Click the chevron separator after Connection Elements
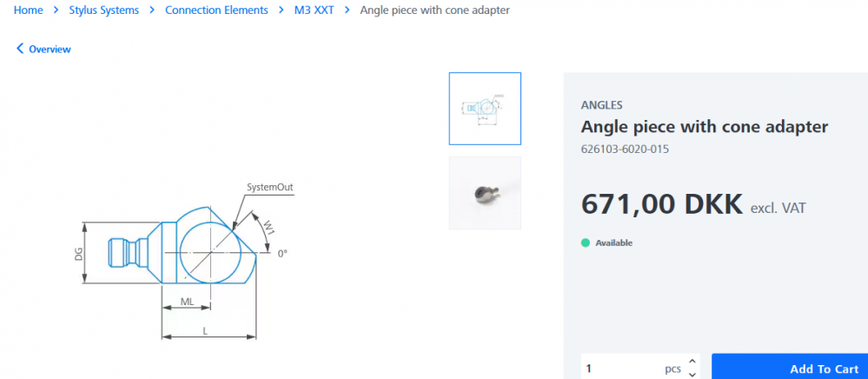The height and width of the screenshot is (379, 868). 282,10
